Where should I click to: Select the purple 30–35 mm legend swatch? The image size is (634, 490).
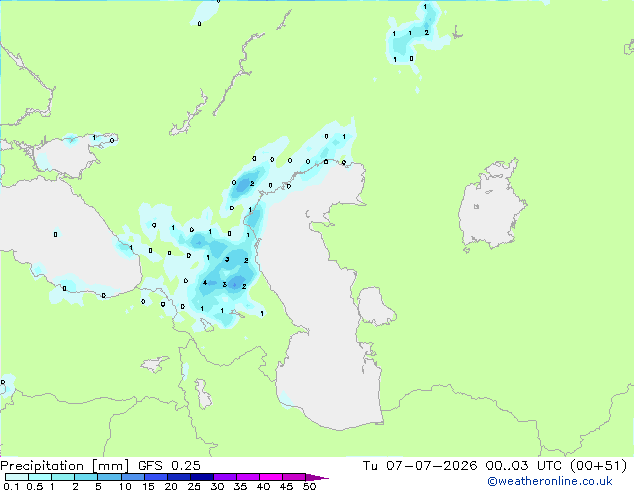click(x=224, y=477)
